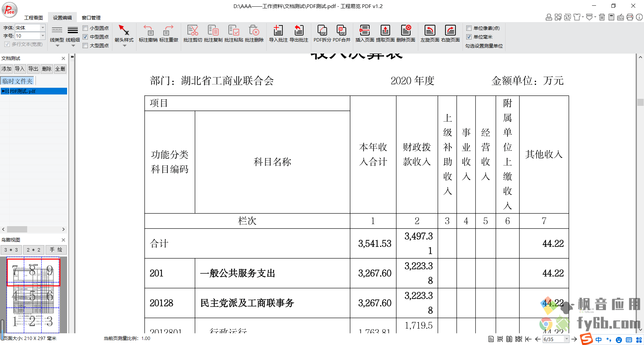This screenshot has width=644, height=345.
Task: Expand the 线类型 dropdown arrow
Action: [x=57, y=46]
